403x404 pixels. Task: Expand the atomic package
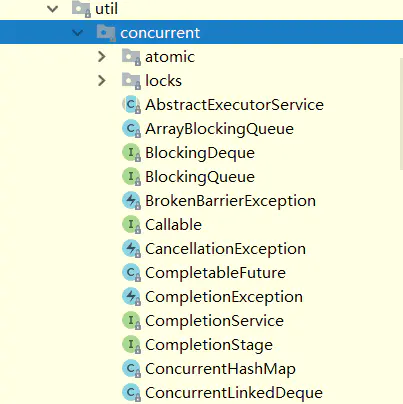coord(102,57)
